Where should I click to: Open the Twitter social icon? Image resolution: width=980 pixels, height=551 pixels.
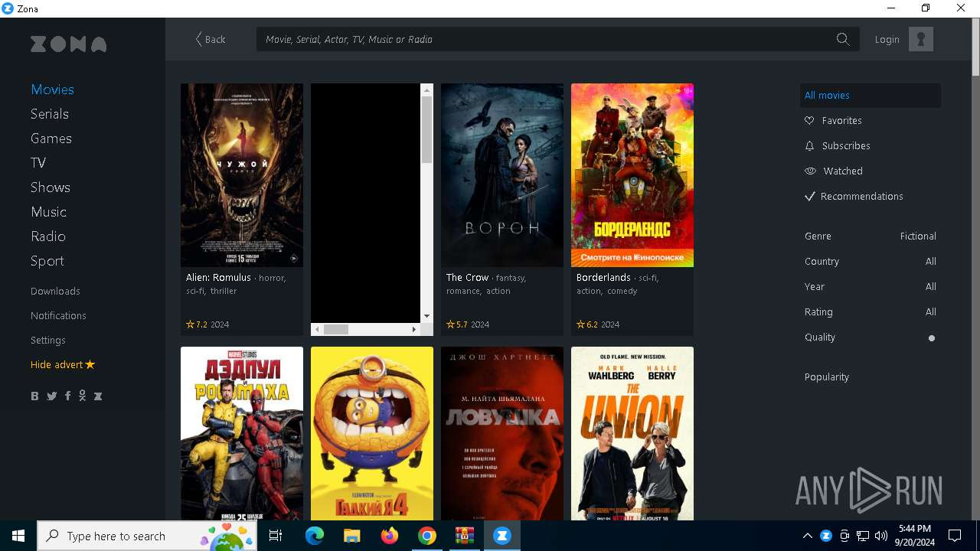(x=51, y=396)
